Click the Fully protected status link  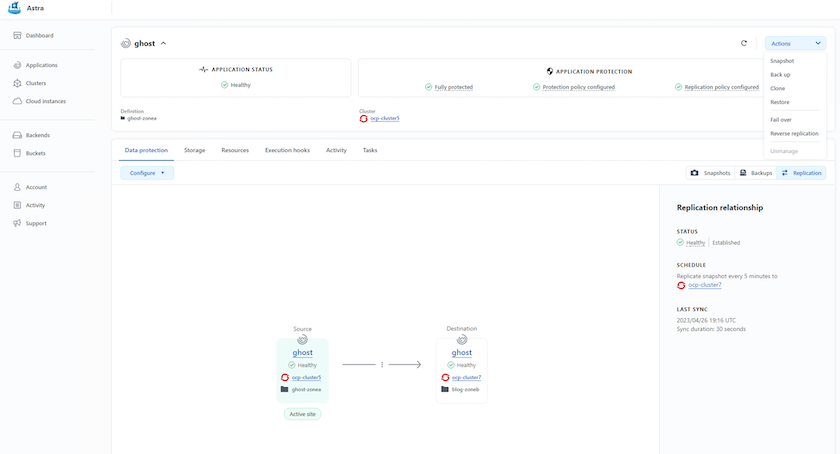[454, 87]
